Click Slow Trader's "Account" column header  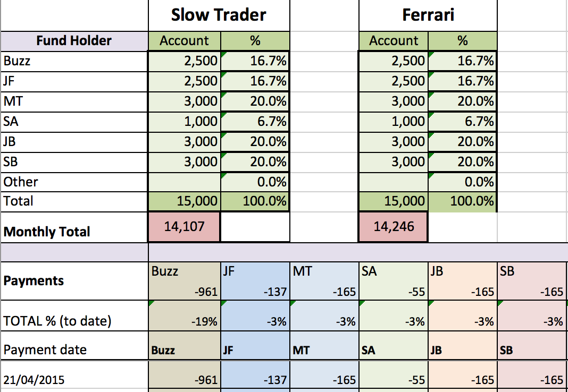click(x=184, y=41)
